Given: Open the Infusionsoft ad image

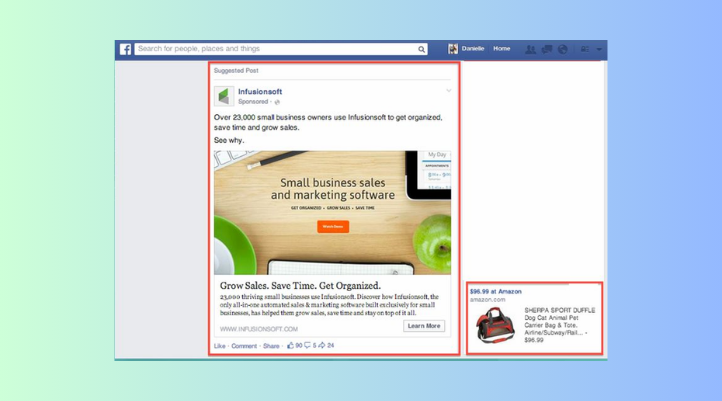Looking at the screenshot, I should 332,213.
